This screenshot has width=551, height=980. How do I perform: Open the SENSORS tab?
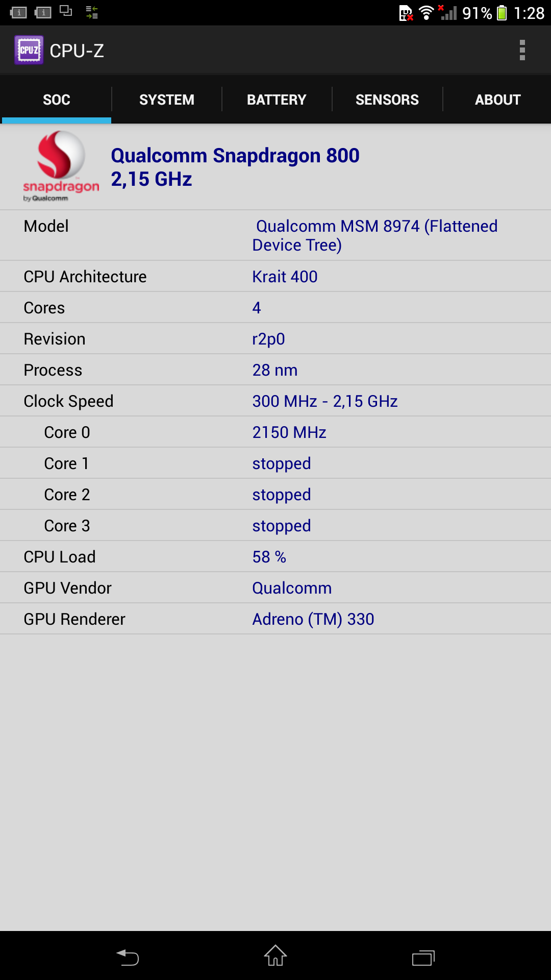coord(387,100)
